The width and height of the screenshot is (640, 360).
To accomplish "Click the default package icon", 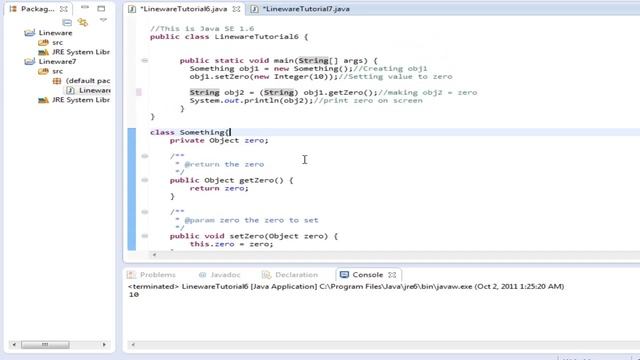I will pos(57,81).
